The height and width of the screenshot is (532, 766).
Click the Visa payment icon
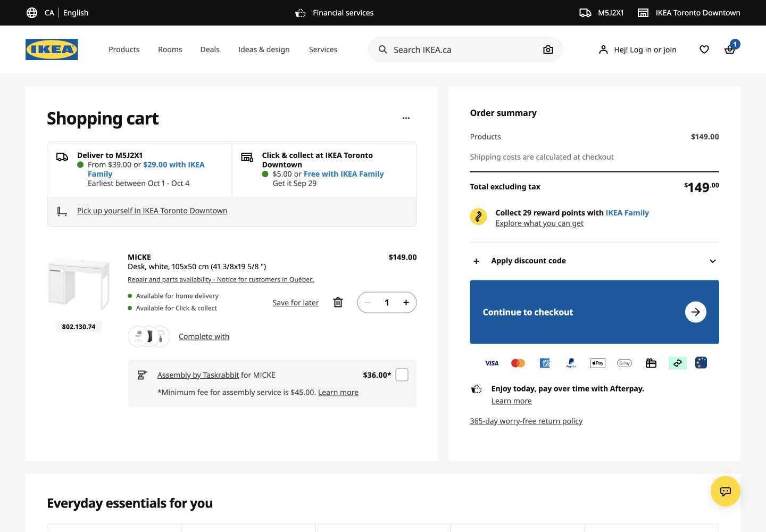pos(492,363)
